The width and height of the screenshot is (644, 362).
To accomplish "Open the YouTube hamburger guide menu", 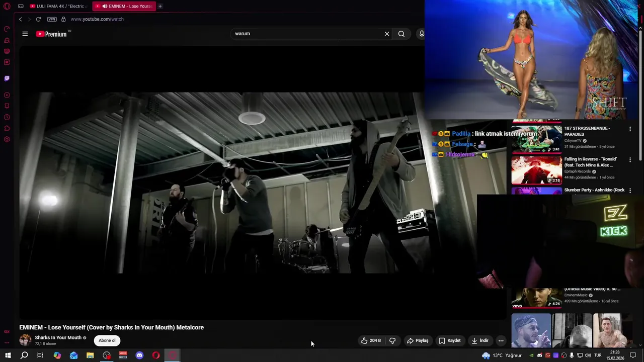I will (x=25, y=34).
